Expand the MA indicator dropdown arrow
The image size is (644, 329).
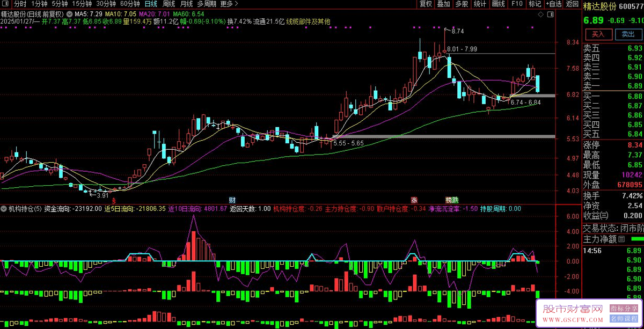coord(70,13)
